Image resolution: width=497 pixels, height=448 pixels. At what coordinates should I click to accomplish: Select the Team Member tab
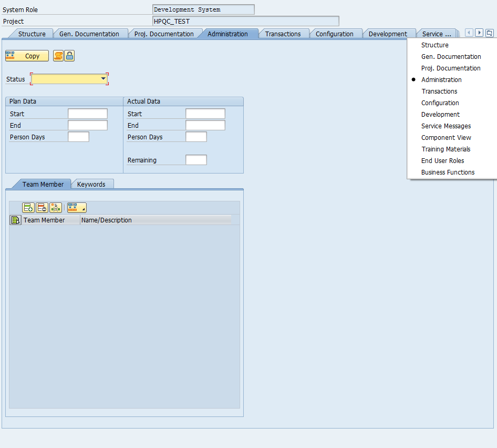pos(43,185)
